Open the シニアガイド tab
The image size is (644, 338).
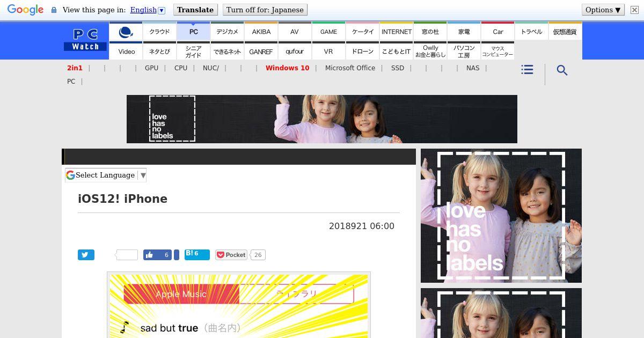[193, 52]
